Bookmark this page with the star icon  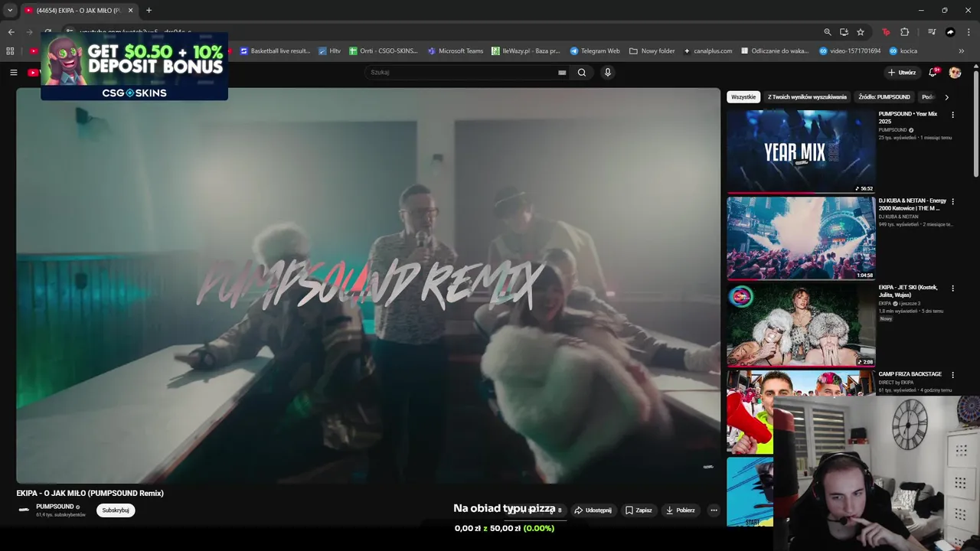click(861, 32)
